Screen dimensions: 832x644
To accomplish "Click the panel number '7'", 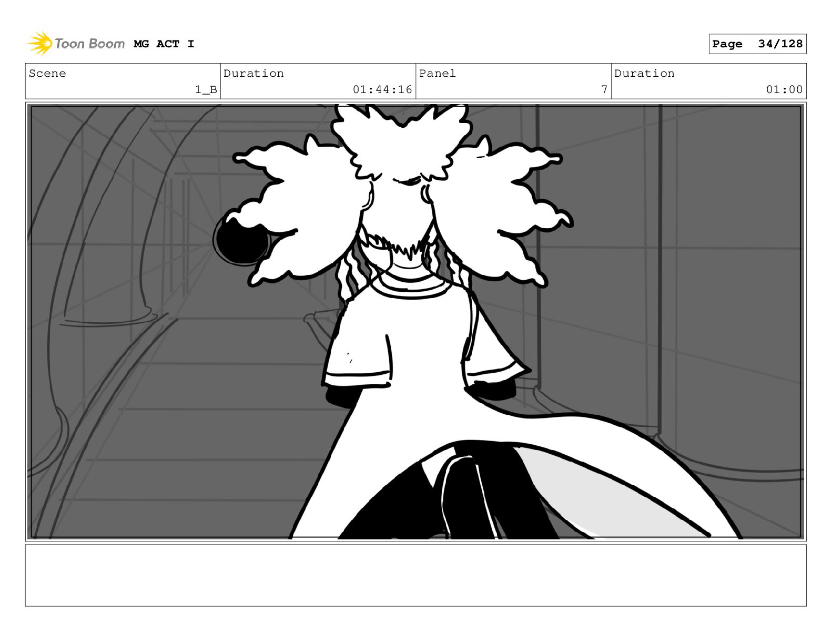I will coord(604,90).
